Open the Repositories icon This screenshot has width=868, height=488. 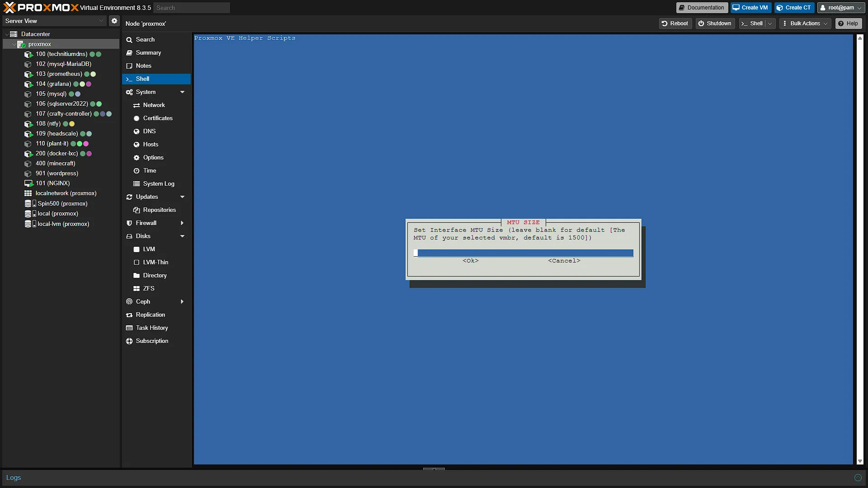(137, 210)
